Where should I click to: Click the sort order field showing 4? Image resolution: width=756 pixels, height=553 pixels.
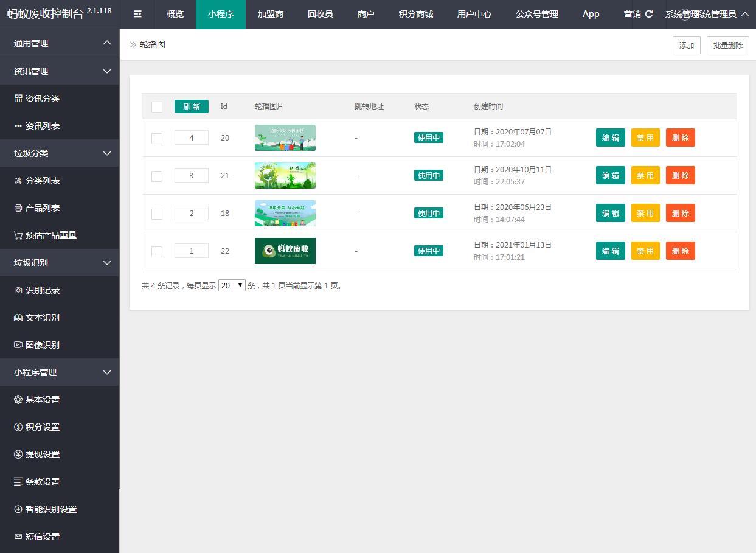(x=192, y=137)
